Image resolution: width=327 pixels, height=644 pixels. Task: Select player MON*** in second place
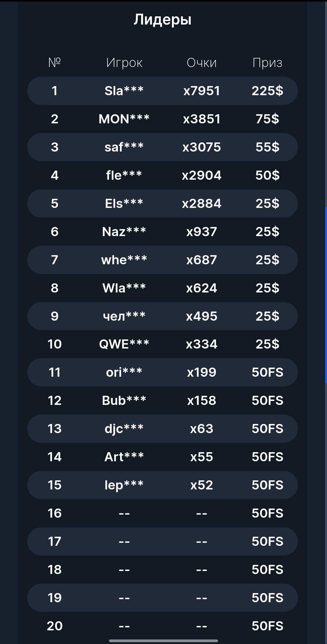(x=124, y=119)
